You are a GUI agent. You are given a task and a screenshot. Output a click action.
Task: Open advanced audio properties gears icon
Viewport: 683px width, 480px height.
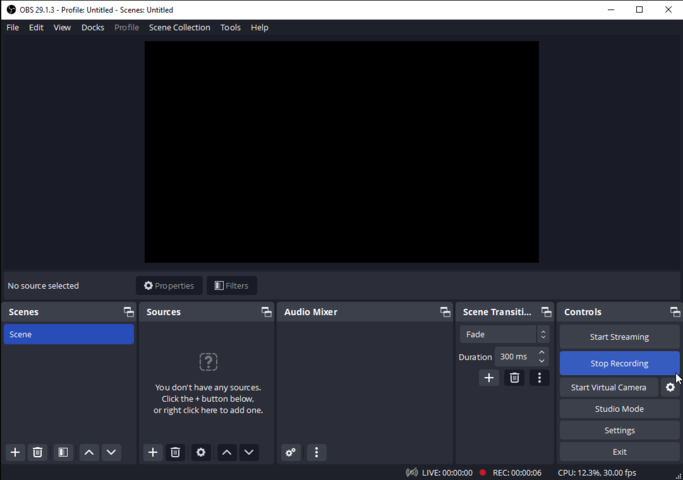click(x=291, y=453)
